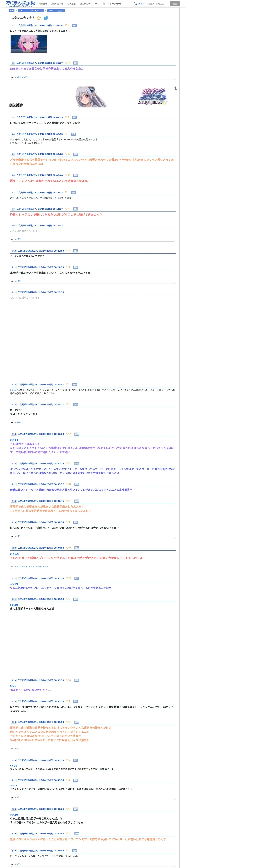
Task: Open the カテゴリ『TOUGH(タフ)』 breadcrumb
Action: click(x=31, y=10)
